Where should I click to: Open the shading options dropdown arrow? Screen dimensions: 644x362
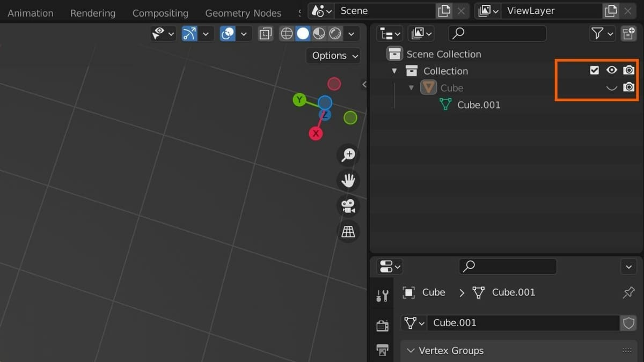tap(352, 34)
